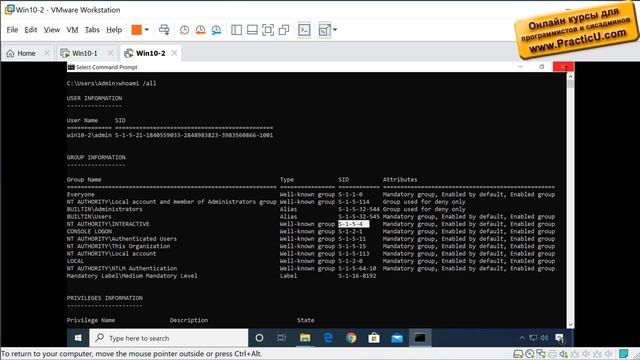Open the Windows Start menu

78,338
